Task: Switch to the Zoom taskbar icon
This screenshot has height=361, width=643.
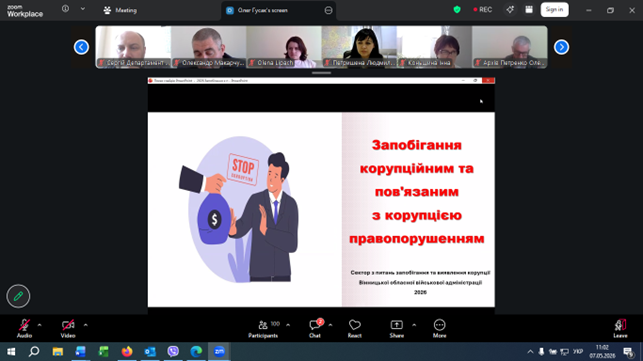Action: pos(219,352)
